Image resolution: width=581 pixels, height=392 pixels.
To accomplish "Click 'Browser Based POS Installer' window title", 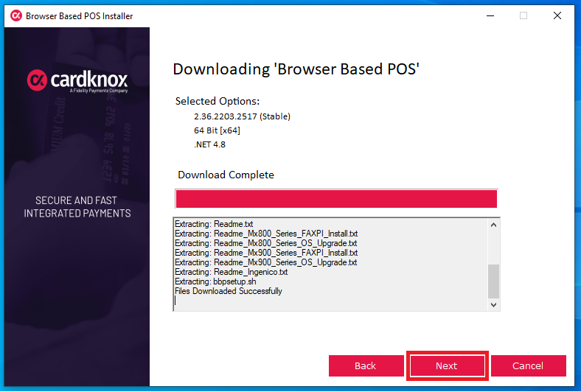I will coord(80,16).
